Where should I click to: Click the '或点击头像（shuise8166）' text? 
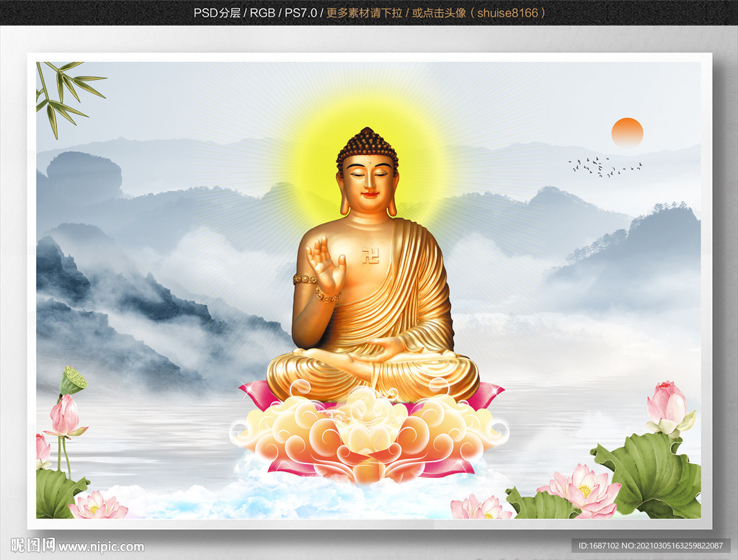click(479, 13)
